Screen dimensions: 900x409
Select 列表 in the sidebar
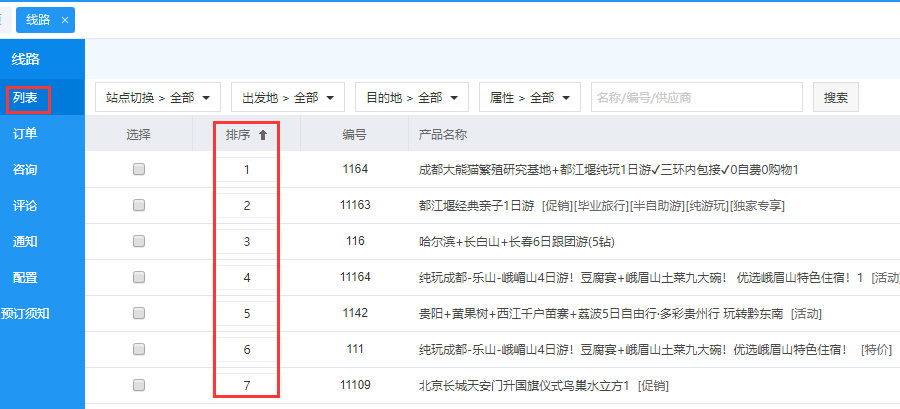point(25,98)
